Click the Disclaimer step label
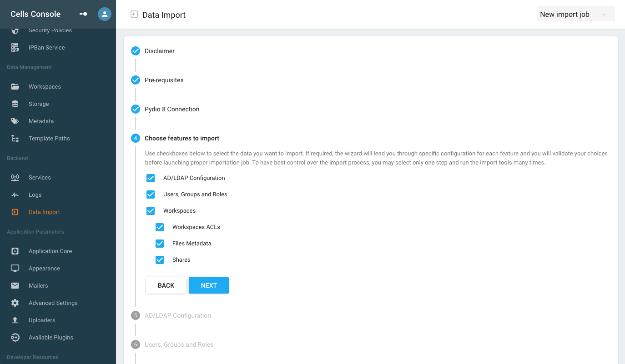Viewport: 625px width, 364px height. click(160, 51)
